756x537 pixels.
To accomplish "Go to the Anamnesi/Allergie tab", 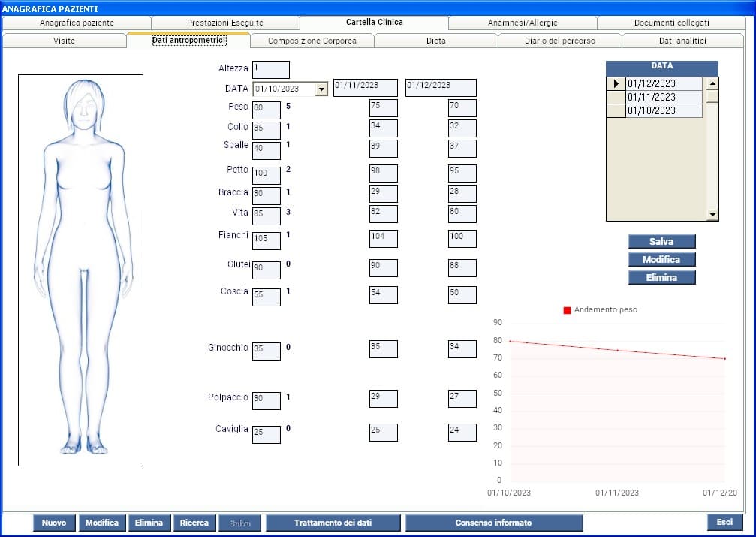I will click(523, 23).
